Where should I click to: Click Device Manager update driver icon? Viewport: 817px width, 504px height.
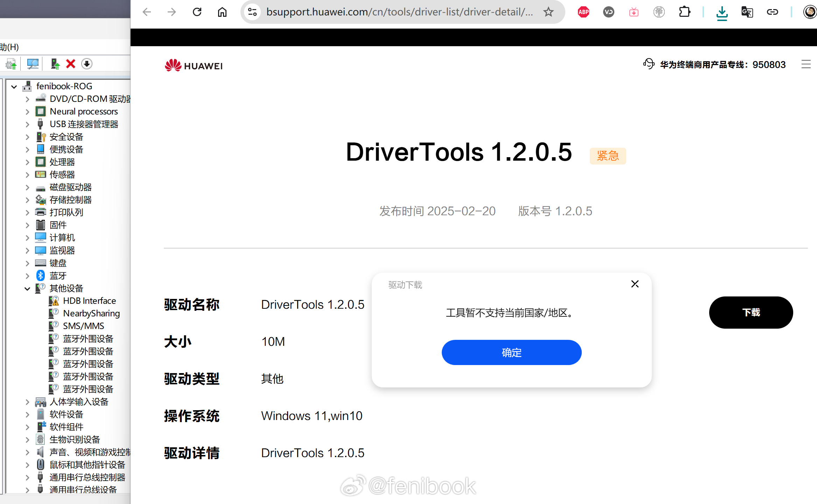click(55, 64)
